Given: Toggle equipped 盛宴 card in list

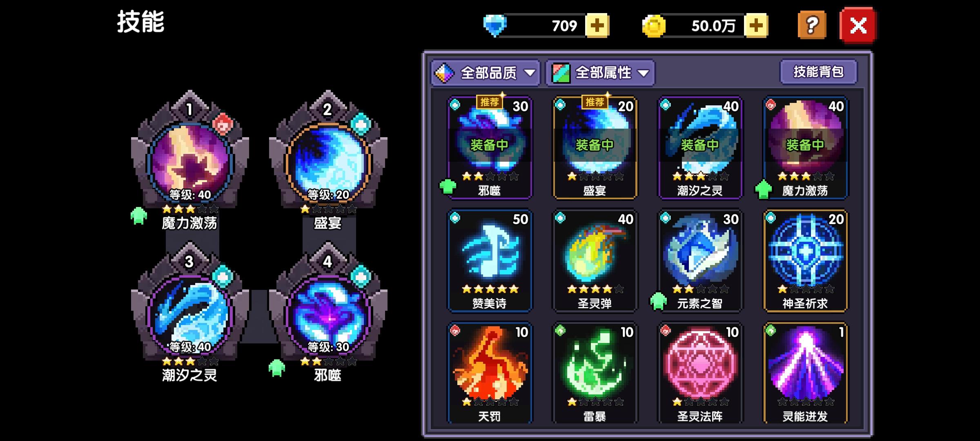Looking at the screenshot, I should [x=595, y=148].
